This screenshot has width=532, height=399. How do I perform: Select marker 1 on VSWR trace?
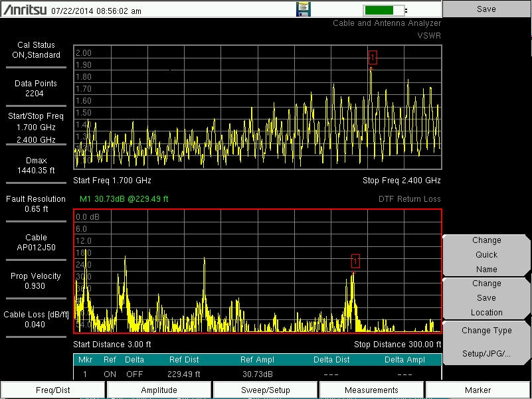pyautogui.click(x=373, y=58)
